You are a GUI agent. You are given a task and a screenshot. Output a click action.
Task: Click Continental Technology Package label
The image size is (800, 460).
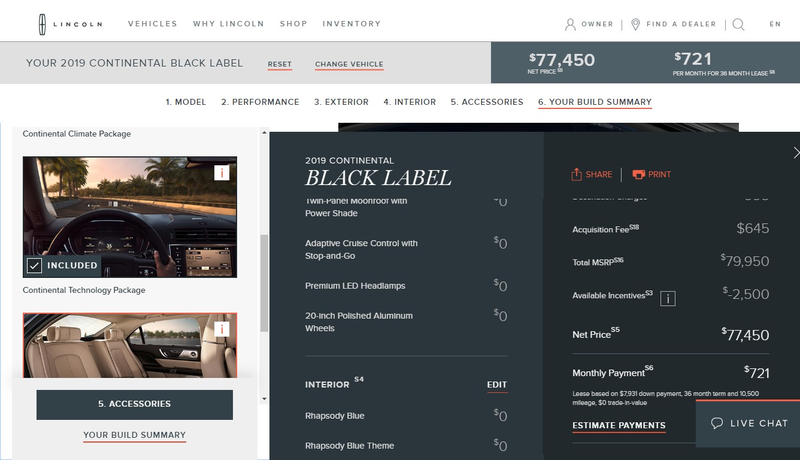(84, 290)
